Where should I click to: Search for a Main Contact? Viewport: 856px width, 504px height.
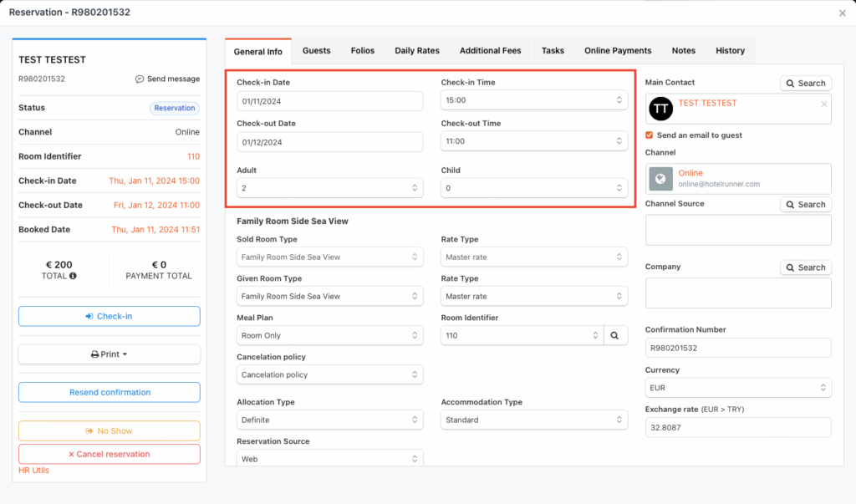(805, 84)
